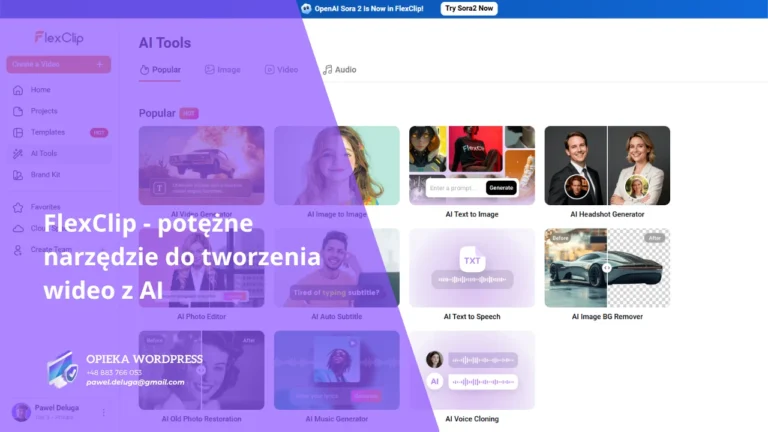Click the Templates layout icon
This screenshot has height=432, width=768.
18,132
